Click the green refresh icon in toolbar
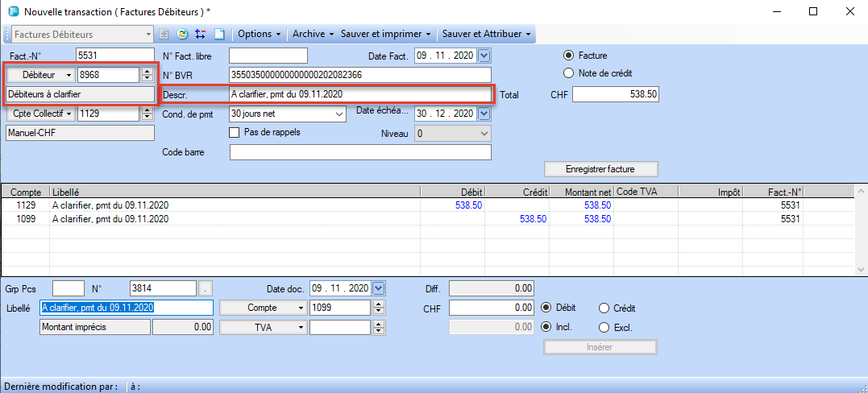868x393 pixels. (182, 35)
